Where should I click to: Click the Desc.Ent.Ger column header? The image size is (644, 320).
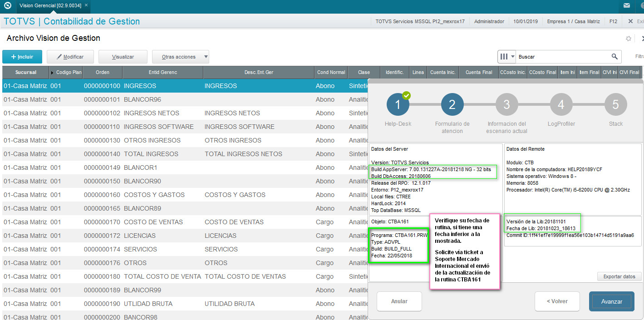coord(259,73)
